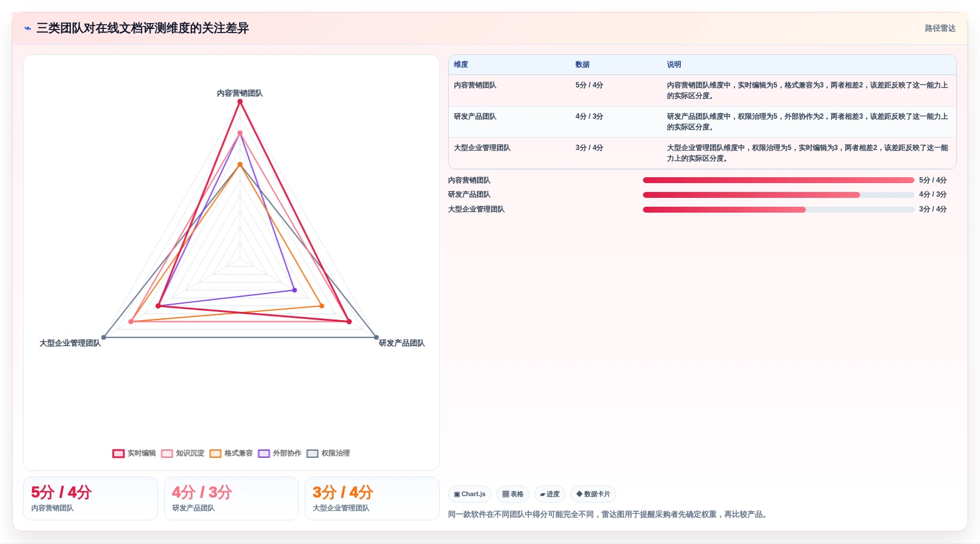Viewport: 980px width, 544px height.
Task: Click the gray data point at 大型企业管理团队 vertex
Action: 104,337
